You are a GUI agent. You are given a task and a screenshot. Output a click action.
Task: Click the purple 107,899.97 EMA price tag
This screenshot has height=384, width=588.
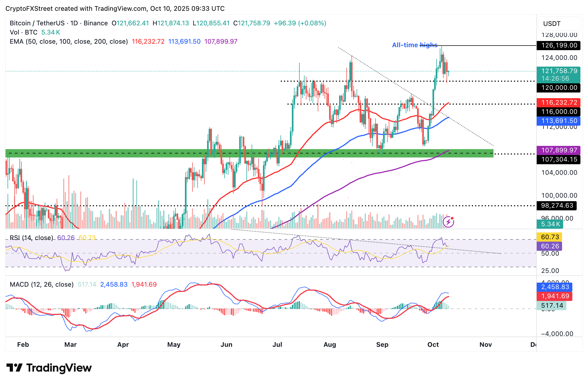click(558, 150)
